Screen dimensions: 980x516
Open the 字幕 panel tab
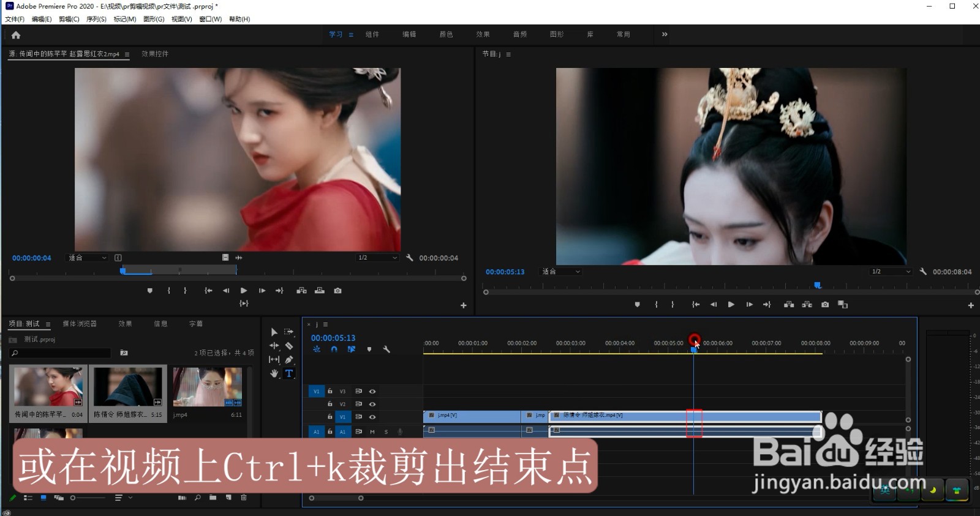(196, 324)
